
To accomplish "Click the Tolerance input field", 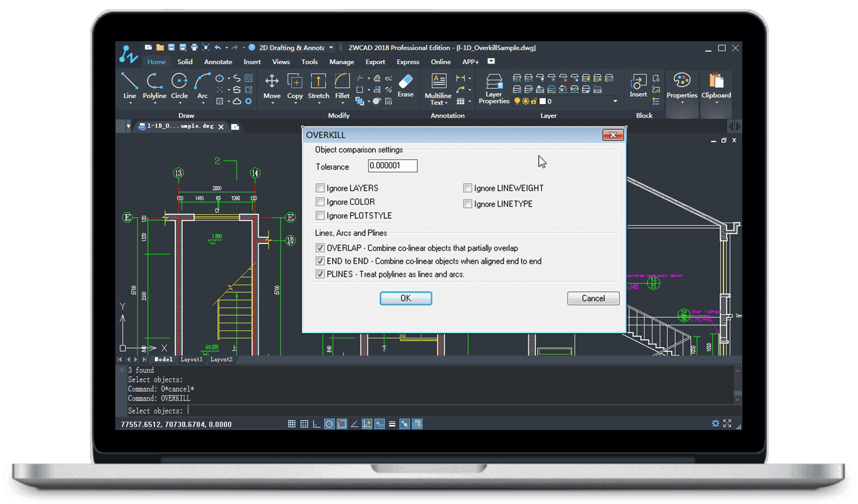I will coord(393,166).
